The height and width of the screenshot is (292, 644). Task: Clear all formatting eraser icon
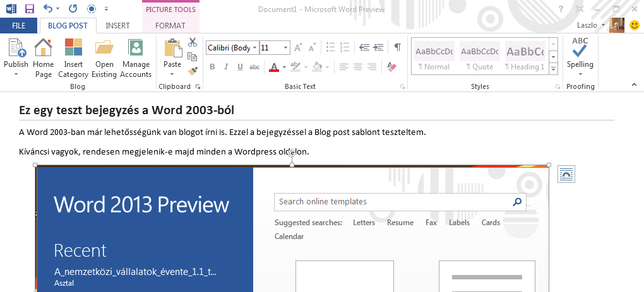coord(392,67)
